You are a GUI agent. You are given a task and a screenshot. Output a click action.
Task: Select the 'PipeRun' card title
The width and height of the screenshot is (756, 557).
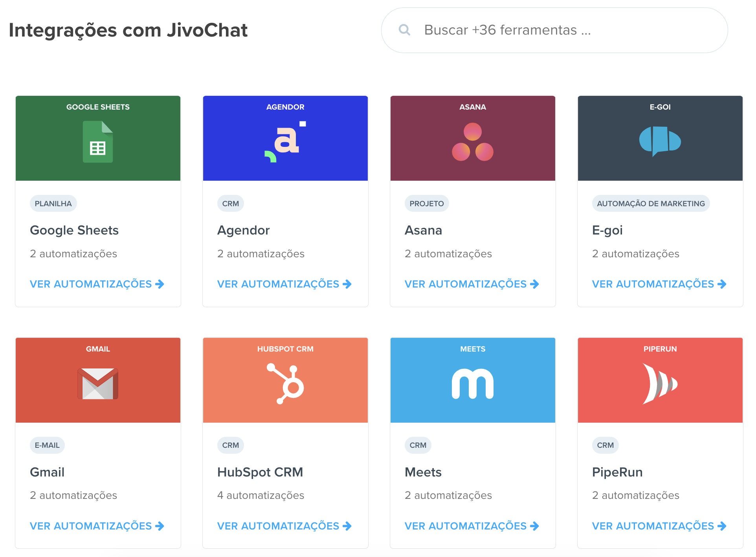(x=617, y=472)
